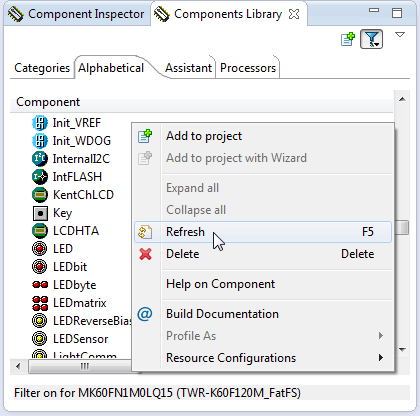Image resolution: width=420 pixels, height=416 pixels.
Task: Click the vertical scrollbar up arrow
Action: click(x=402, y=99)
